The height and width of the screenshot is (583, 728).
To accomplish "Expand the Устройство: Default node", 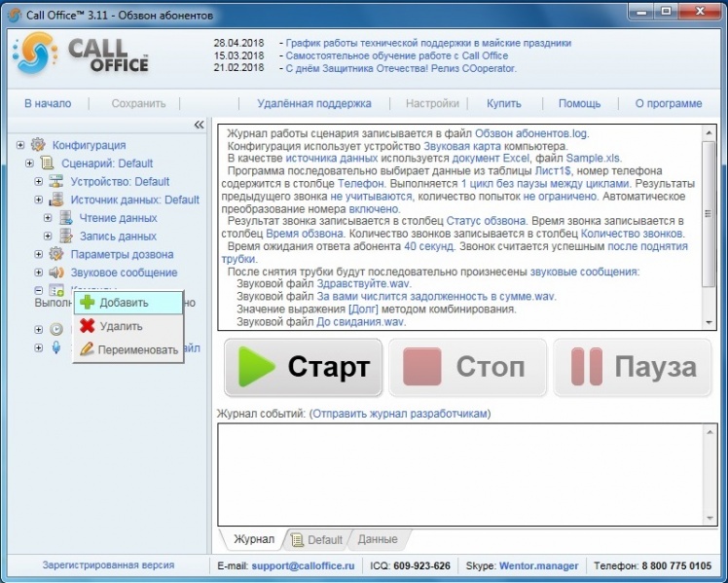I will click(39, 181).
